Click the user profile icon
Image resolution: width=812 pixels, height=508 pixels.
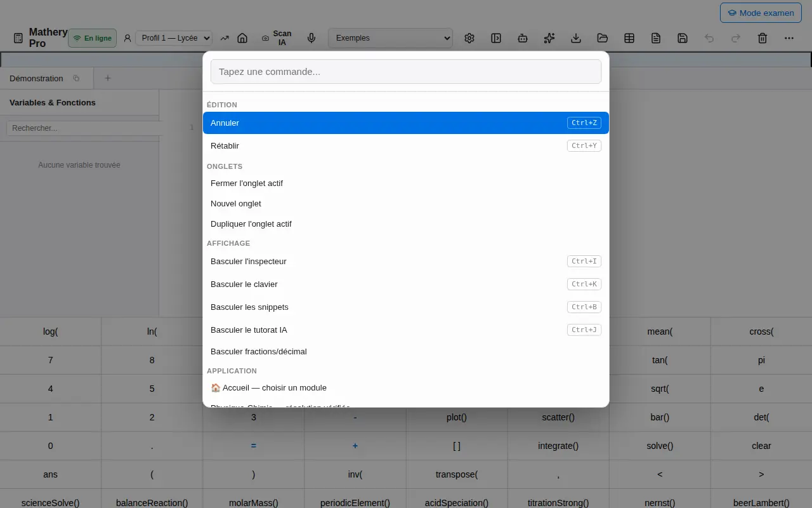[128, 38]
